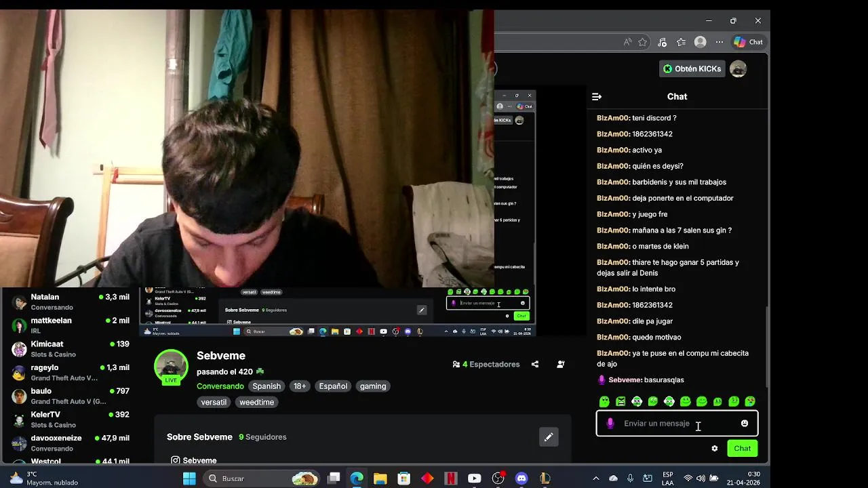Image resolution: width=868 pixels, height=488 pixels.
Task: Open mattkeelan channel in sidebar
Action: (71, 325)
